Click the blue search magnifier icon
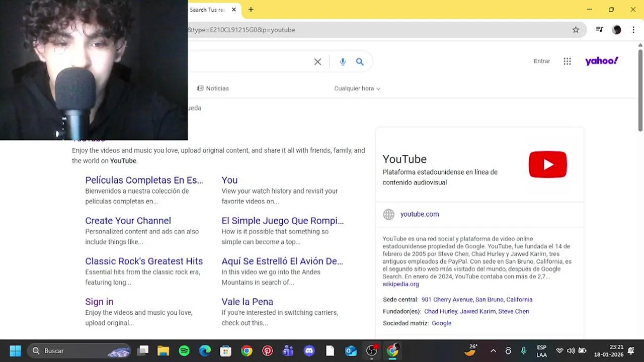Screen dimensions: 644x362 (360, 62)
